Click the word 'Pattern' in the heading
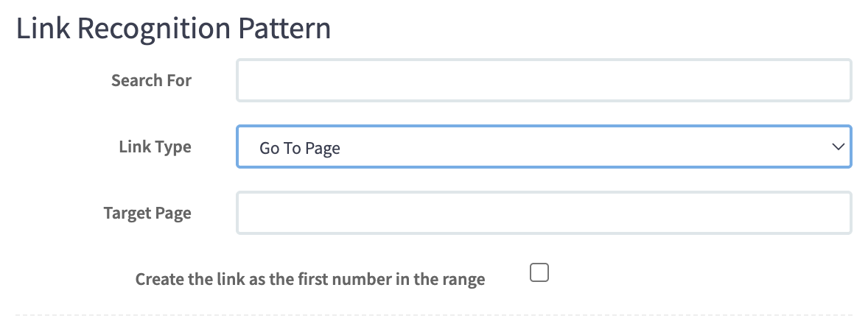The height and width of the screenshot is (321, 868). coord(284,29)
